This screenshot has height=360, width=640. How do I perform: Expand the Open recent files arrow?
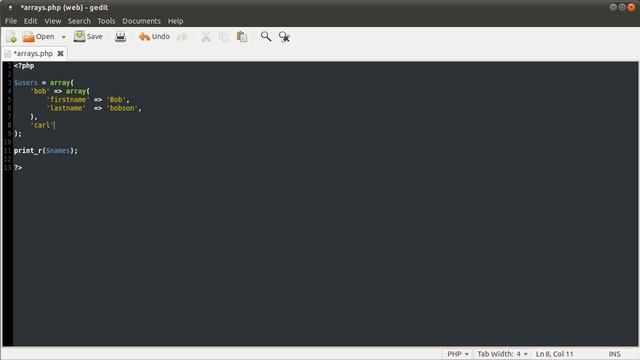[63, 37]
